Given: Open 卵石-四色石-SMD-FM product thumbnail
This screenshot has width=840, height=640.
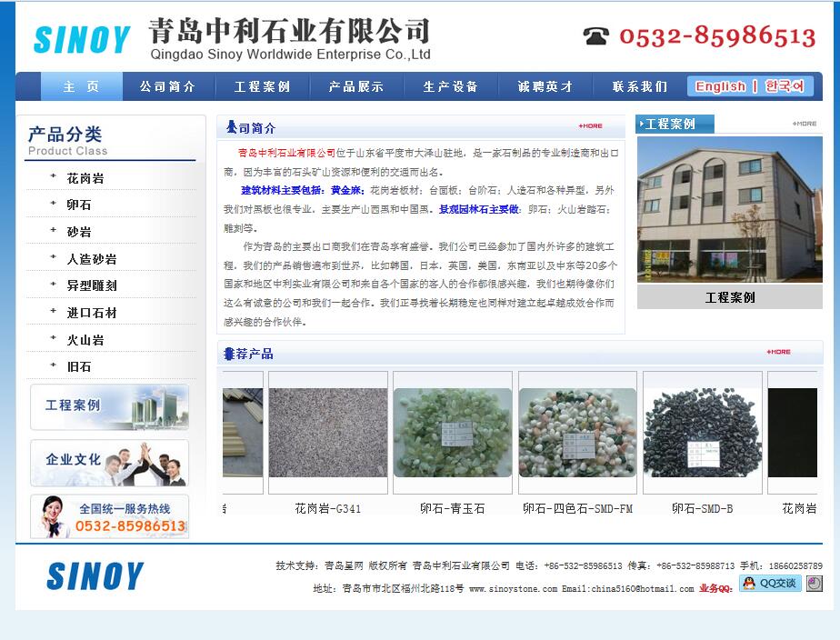Looking at the screenshot, I should coord(577,433).
